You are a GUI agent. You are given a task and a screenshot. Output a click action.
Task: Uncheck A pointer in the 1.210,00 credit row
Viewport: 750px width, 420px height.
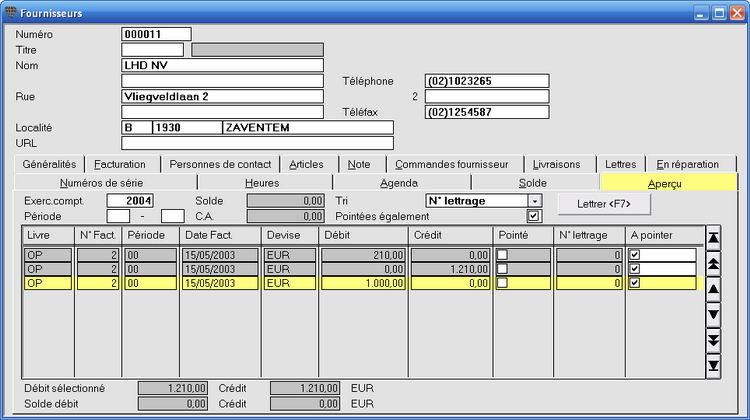click(x=635, y=269)
